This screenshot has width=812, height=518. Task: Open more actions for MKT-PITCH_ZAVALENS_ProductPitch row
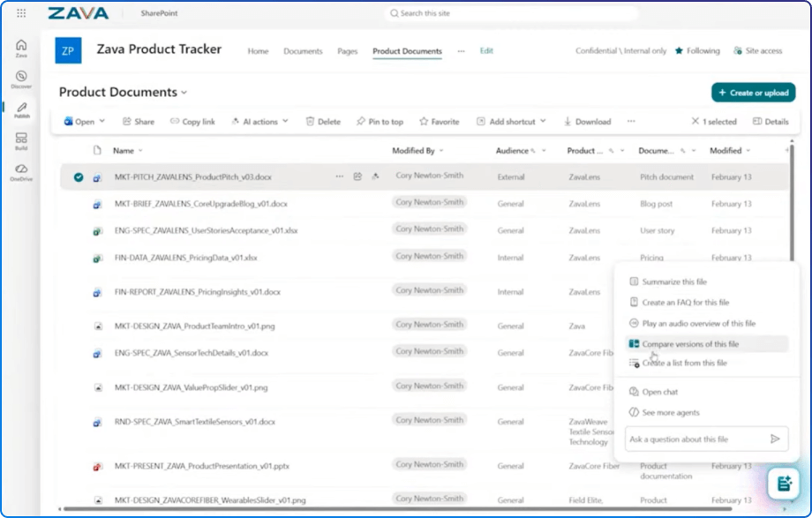coord(339,176)
